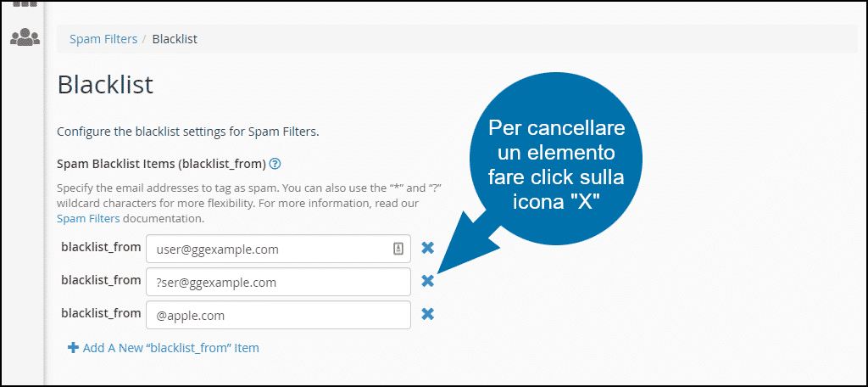Delete the user@ggexample.com blacklist entry
Screen dimensions: 868x387
click(427, 248)
